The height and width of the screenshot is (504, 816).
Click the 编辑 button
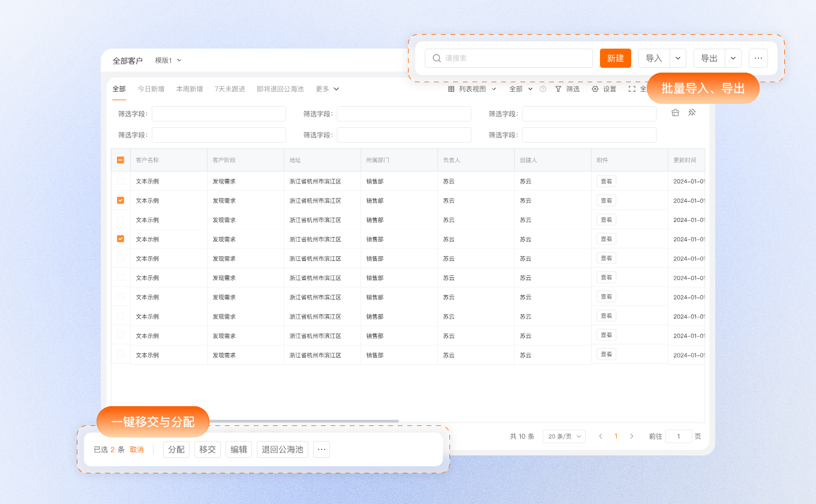[239, 449]
